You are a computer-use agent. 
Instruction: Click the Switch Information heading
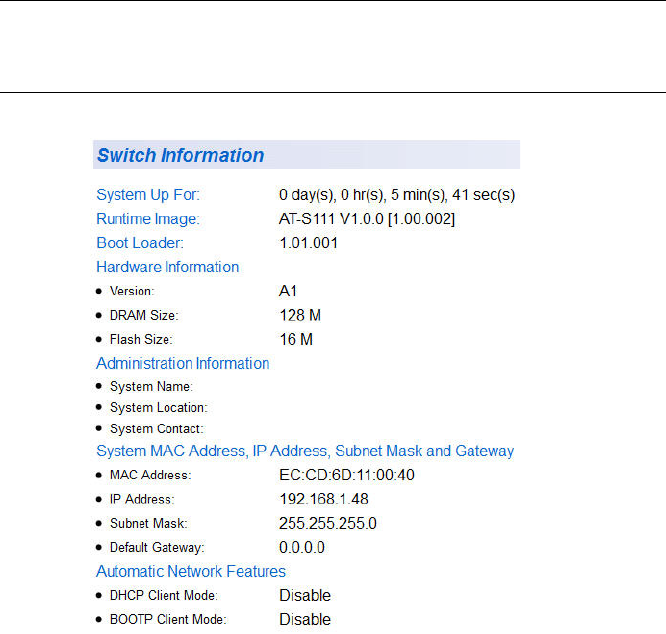pos(181,156)
